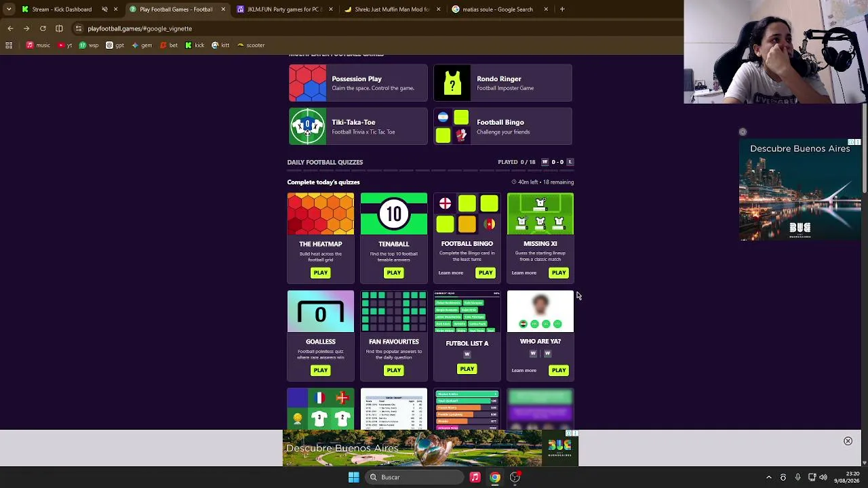The image size is (868, 488).
Task: Open the Possession Play multiplayer game
Action: click(358, 83)
